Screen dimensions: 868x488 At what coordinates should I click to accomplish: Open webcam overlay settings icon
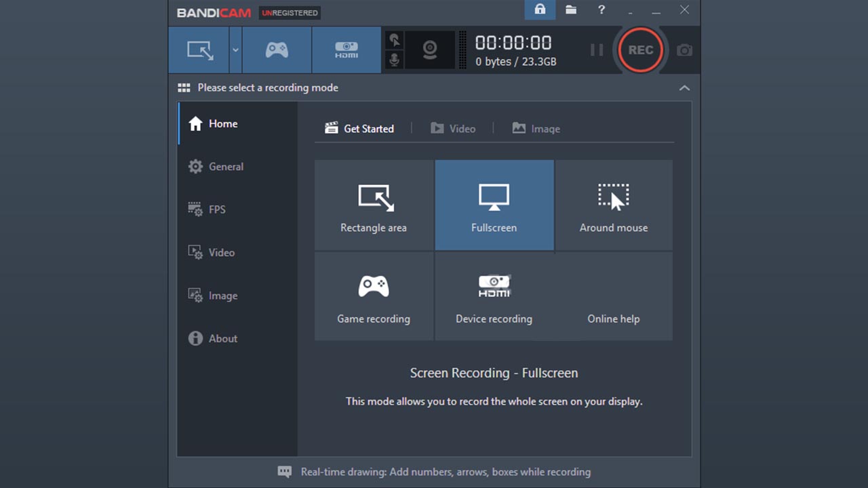click(429, 49)
